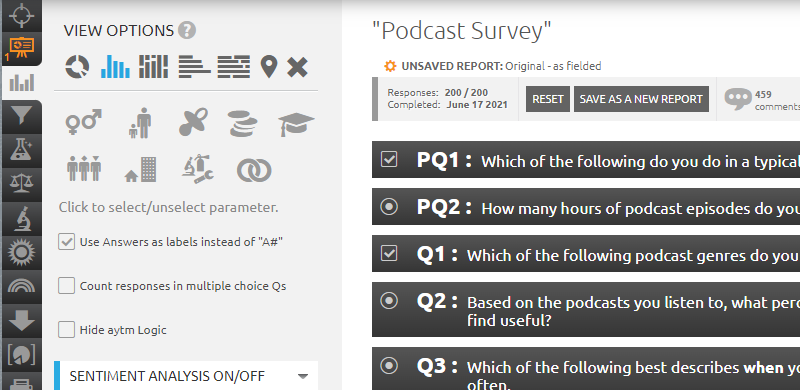Open the orange presentation board icon
Screen dimensions: 800x390
pos(21,47)
